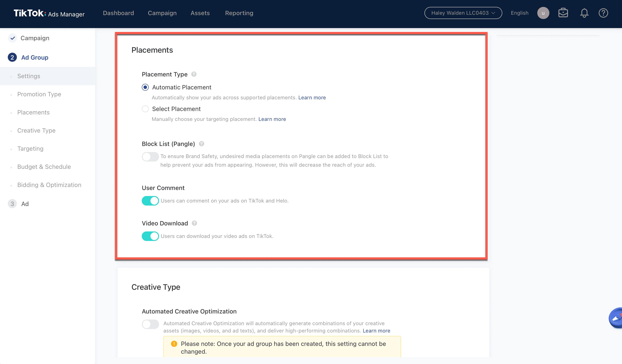Viewport: 622px width, 364px height.
Task: Open the English language selector
Action: [519, 13]
